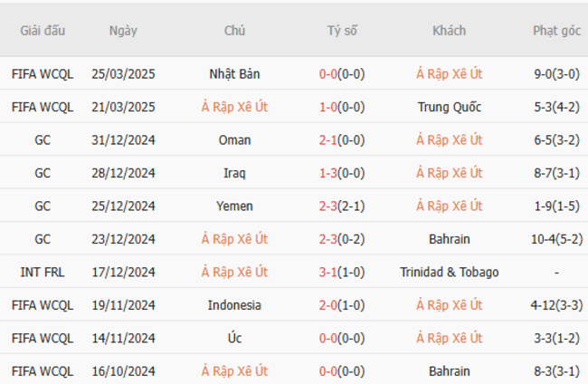Viewport: 588px width, 384px height.
Task: Select the Phạt góc column header
Action: click(556, 30)
